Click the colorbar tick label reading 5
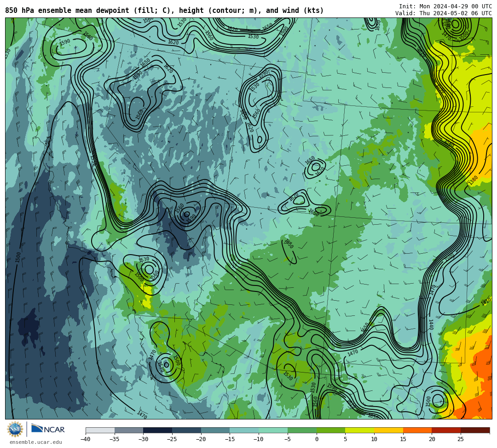 (346, 439)
